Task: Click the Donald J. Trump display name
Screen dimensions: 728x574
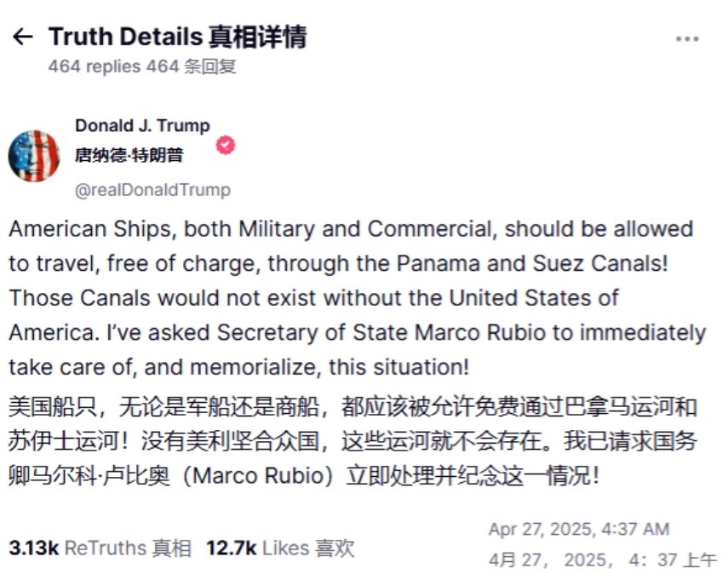Action: point(142,126)
